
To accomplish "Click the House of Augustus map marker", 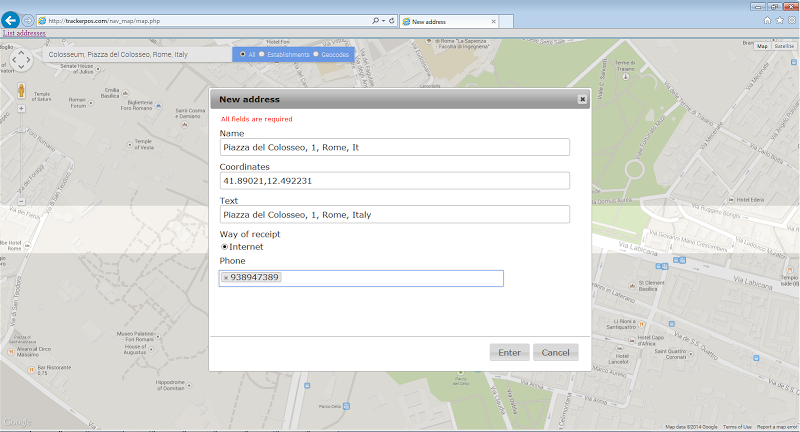I will [x=151, y=349].
